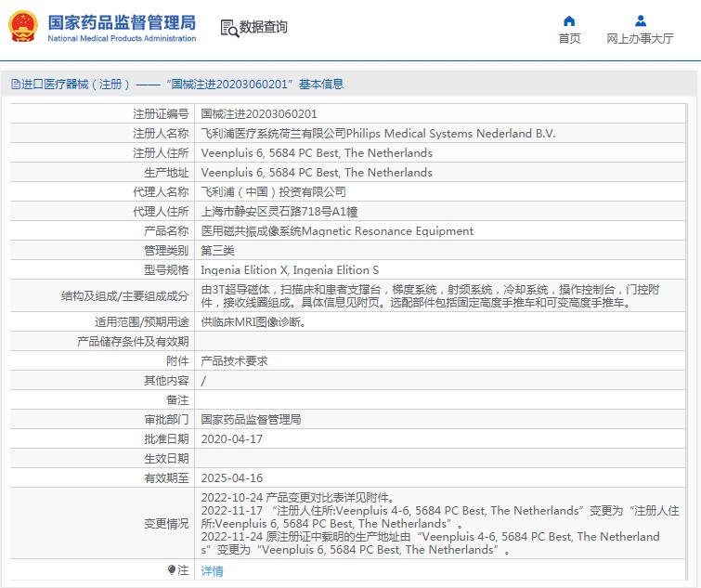Click the 2022-10-24 change record line
701x588 pixels.
click(298, 498)
